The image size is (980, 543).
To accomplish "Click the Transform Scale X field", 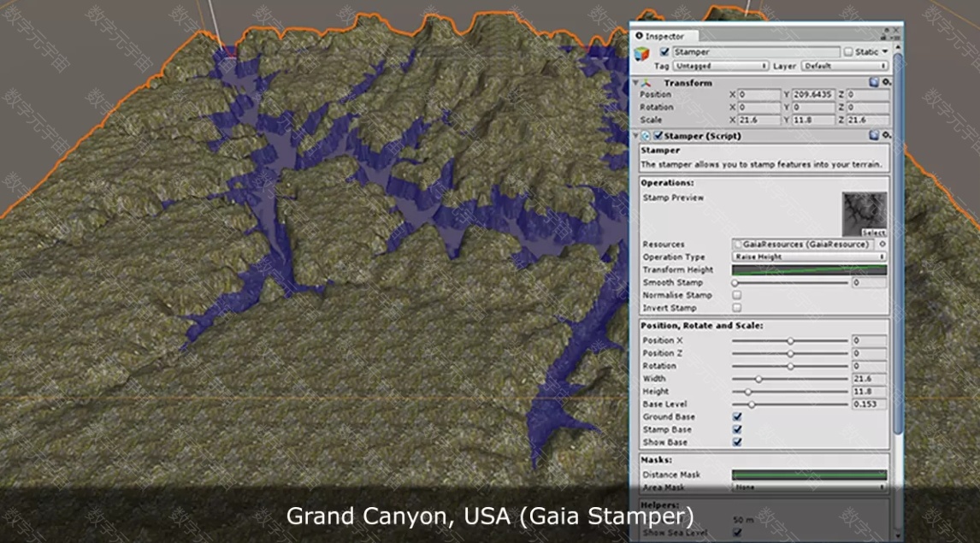I will click(x=759, y=120).
